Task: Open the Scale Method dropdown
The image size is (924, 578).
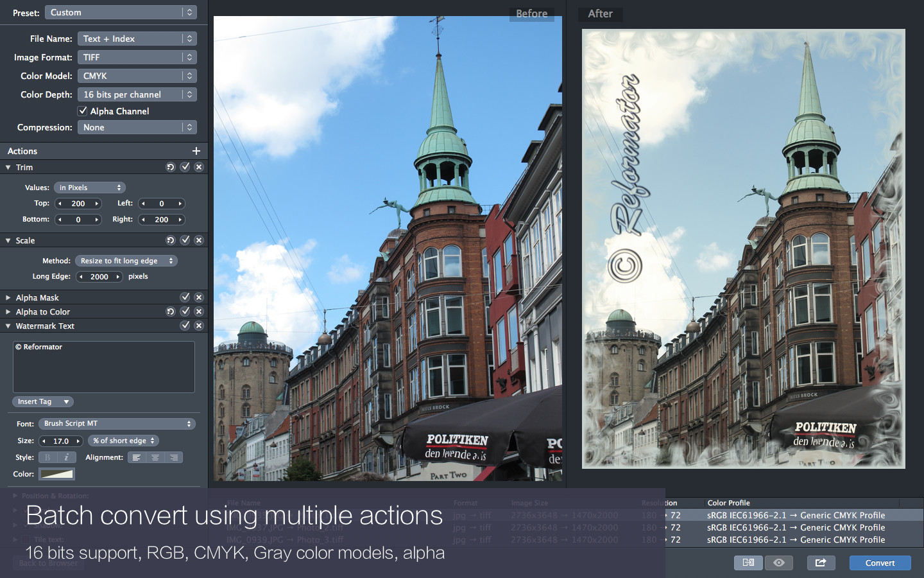Action: pos(126,261)
